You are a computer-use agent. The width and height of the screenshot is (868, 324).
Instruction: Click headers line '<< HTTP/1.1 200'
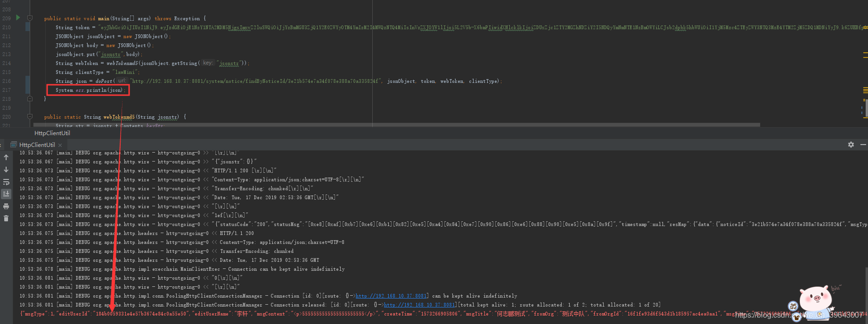[x=137, y=233]
